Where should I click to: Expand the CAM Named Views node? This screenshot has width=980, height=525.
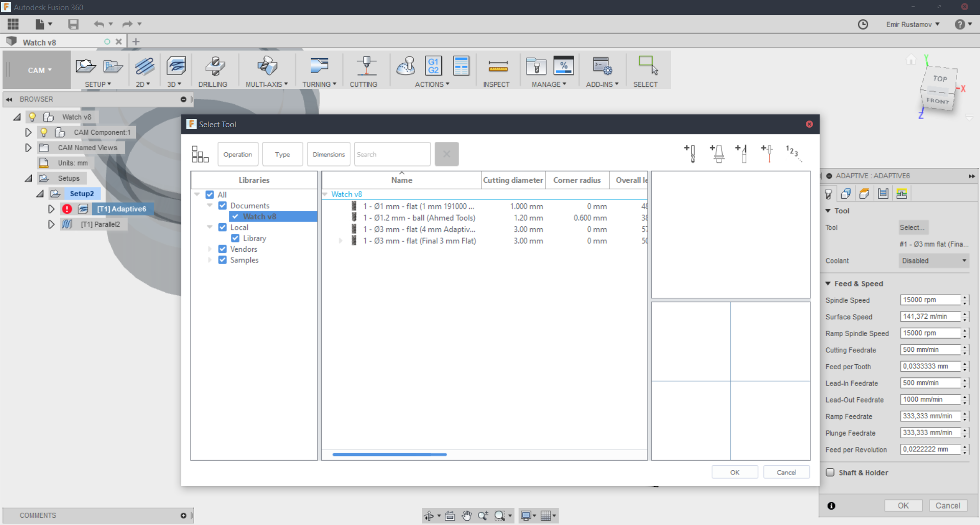pos(29,148)
